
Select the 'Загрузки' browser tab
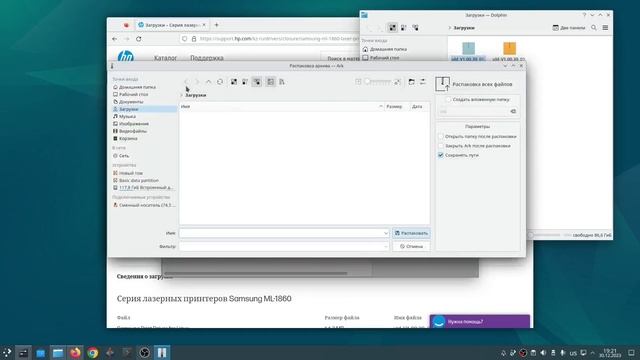pyautogui.click(x=171, y=25)
